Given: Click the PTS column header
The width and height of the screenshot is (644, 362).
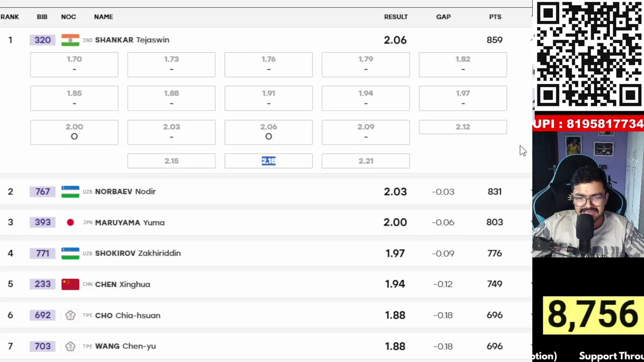Looking at the screenshot, I should point(495,17).
